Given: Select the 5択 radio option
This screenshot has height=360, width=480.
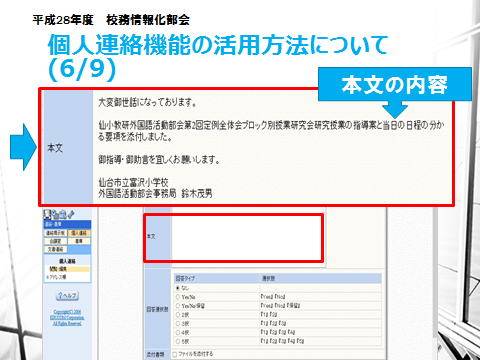Looking at the screenshot, I should pos(178,341).
